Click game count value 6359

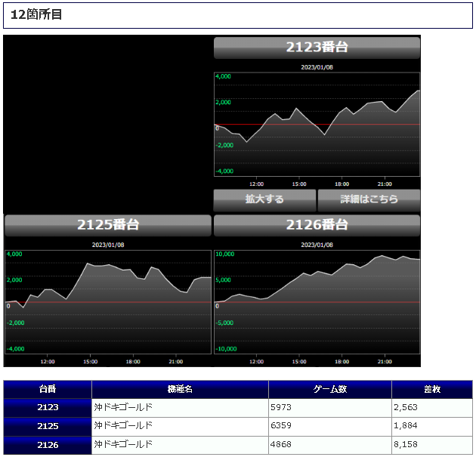pyautogui.click(x=281, y=426)
